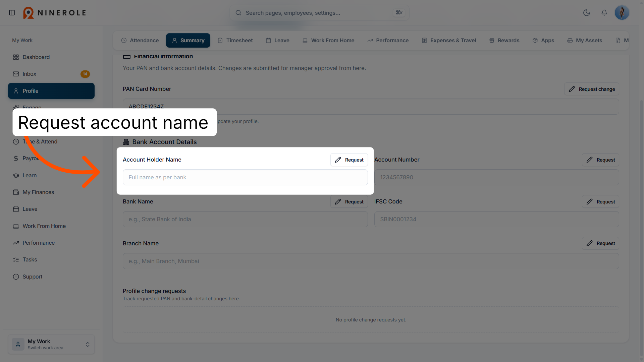Open the Leave tab in top bar

pyautogui.click(x=278, y=40)
